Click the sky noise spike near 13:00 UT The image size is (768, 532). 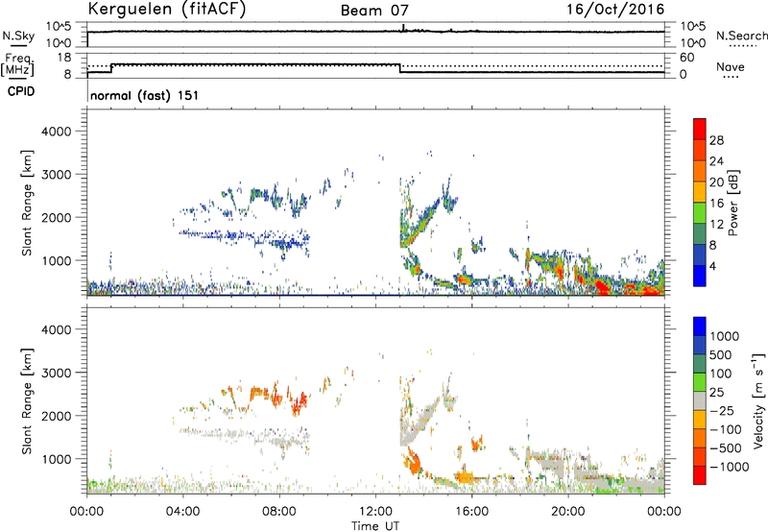pos(403,28)
